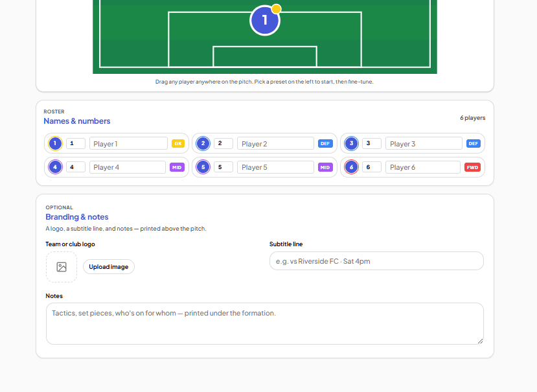Click the Player 4 name field
Screen dimensions: 537x392
[x=128, y=167]
